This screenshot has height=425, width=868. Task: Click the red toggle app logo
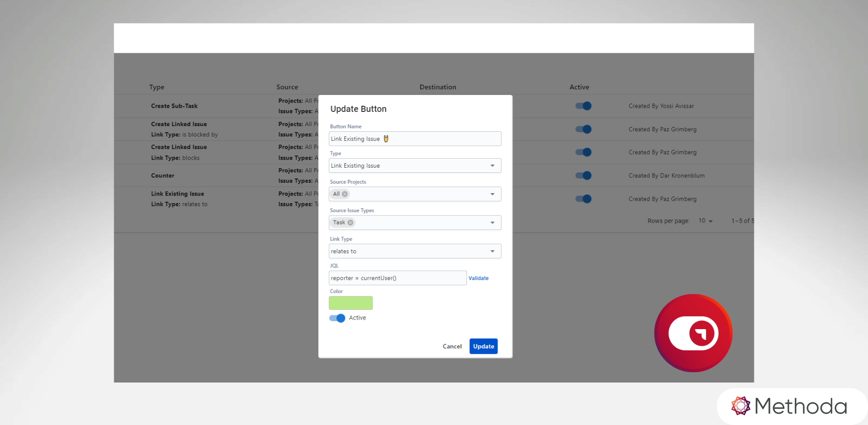[x=693, y=333]
